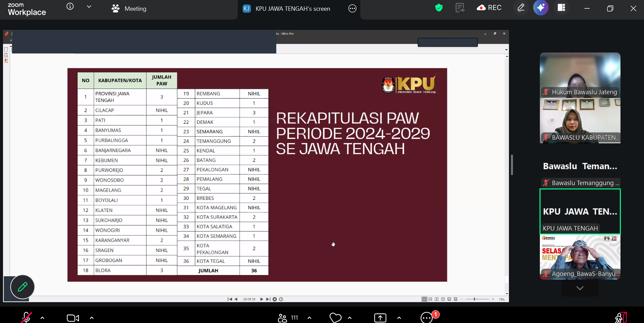Change the view layout icon
Viewport: 644px width, 323px height.
(x=561, y=8)
